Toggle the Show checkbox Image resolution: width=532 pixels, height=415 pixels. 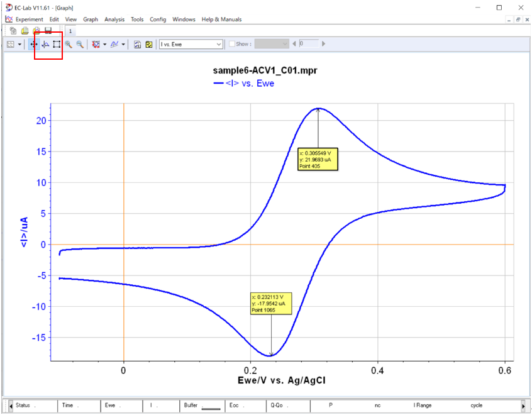coord(232,44)
